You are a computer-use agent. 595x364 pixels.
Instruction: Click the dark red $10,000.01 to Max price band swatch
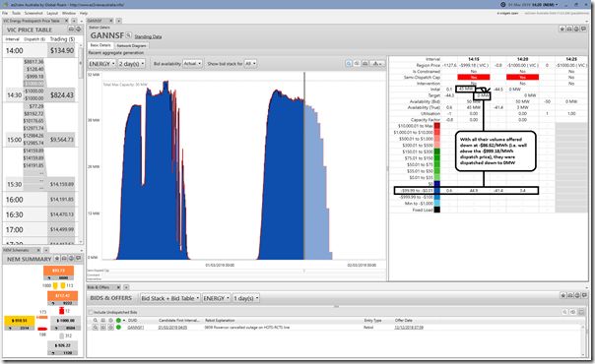[437, 126]
